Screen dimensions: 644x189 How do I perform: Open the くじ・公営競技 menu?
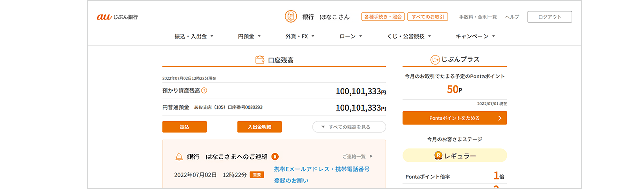point(409,36)
